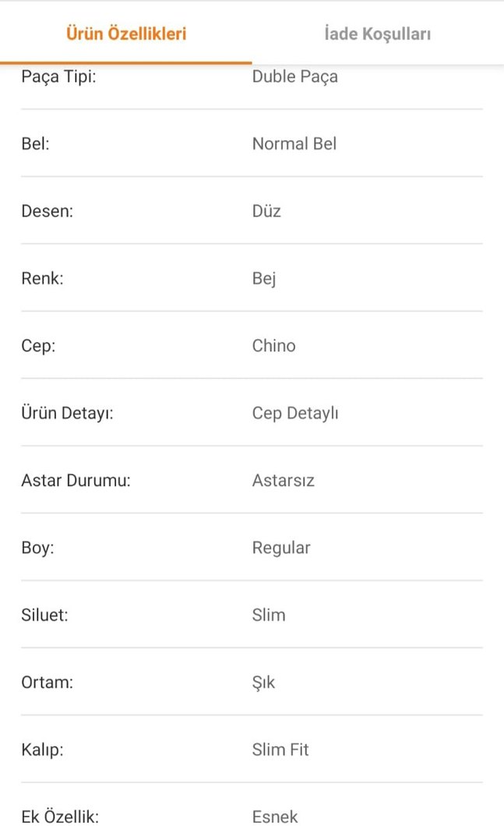504x826 pixels.
Task: Click the 'Astarsız' value text
Action: pyautogui.click(x=283, y=480)
